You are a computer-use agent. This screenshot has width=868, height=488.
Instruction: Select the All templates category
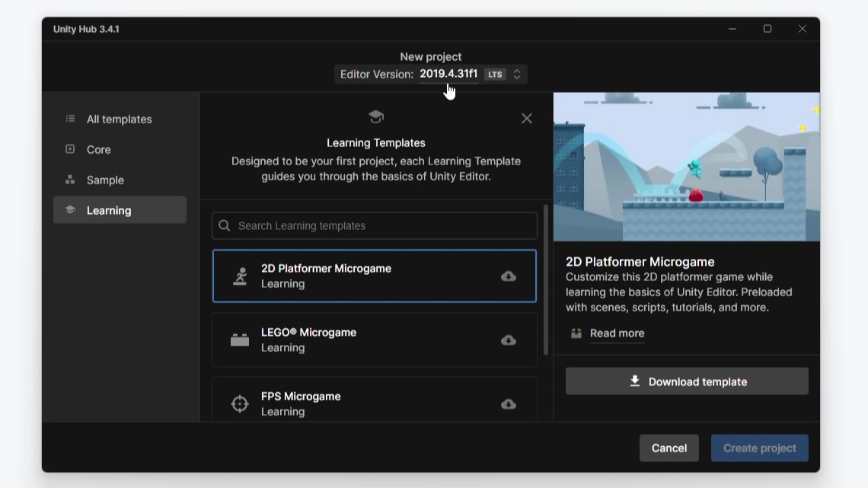[x=120, y=119]
